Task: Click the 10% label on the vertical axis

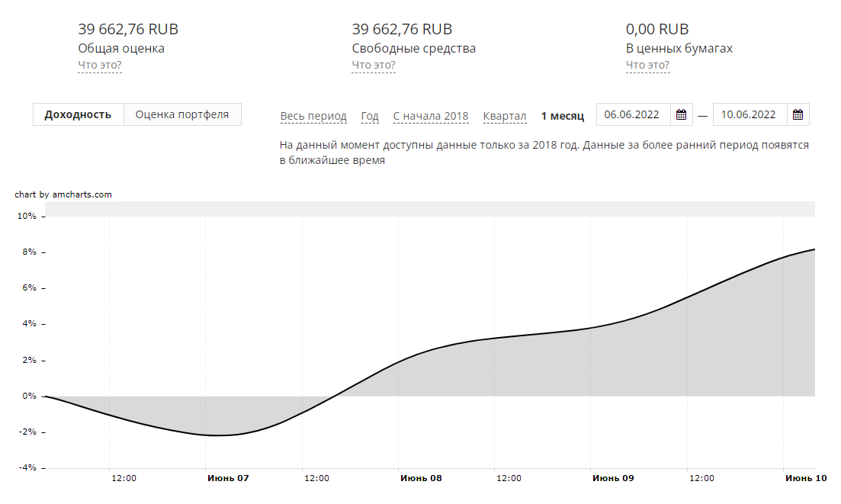Action: pyautogui.click(x=27, y=217)
